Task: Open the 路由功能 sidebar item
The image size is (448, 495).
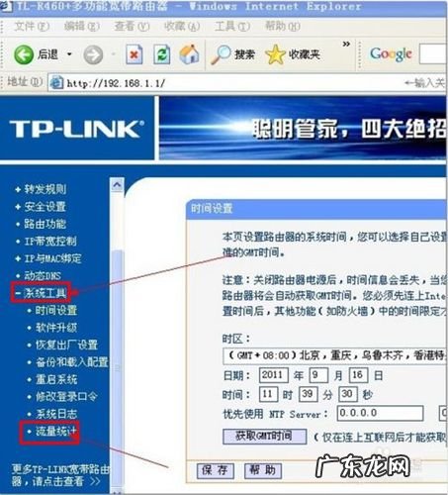Action: [41, 224]
